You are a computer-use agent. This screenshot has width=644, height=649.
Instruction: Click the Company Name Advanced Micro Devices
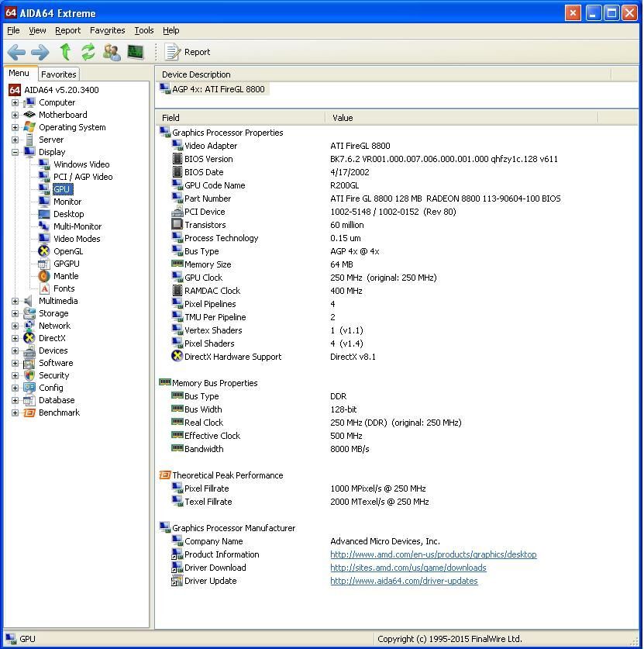tap(384, 541)
